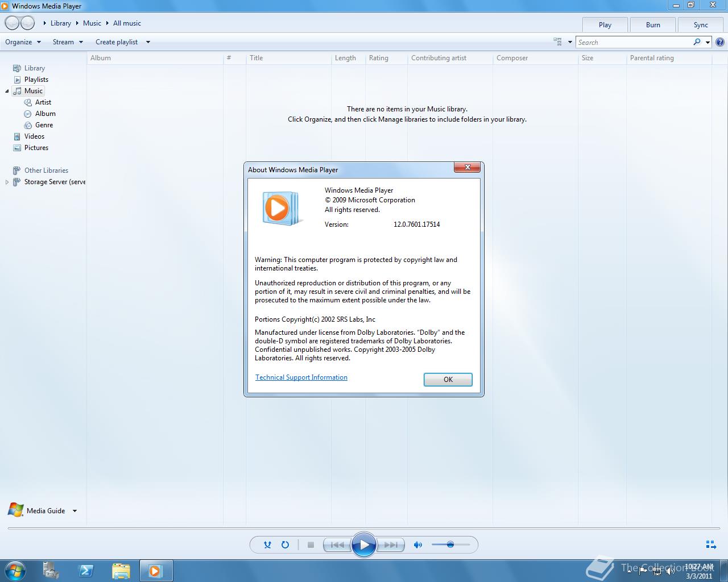Click the Stop playback button

[311, 544]
